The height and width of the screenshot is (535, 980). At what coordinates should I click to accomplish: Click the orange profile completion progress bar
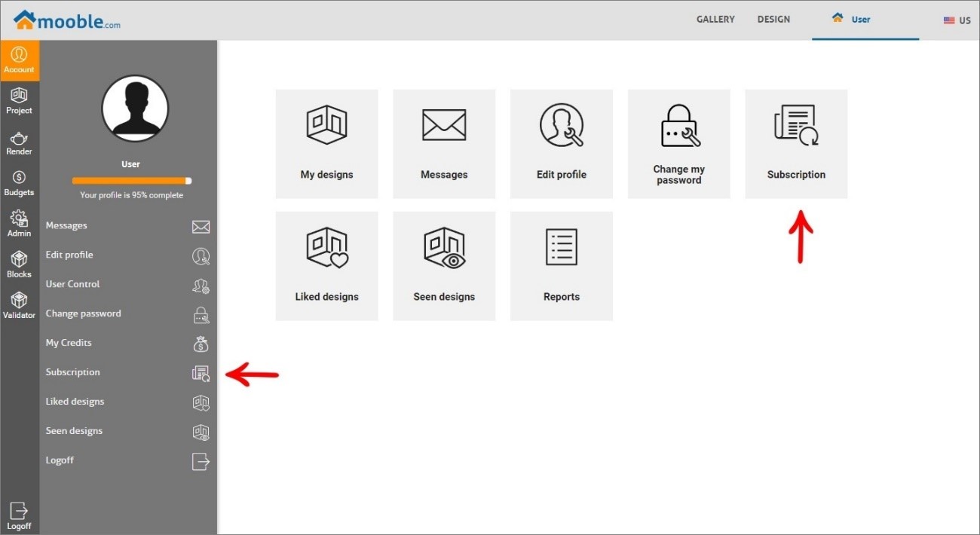[x=132, y=181]
